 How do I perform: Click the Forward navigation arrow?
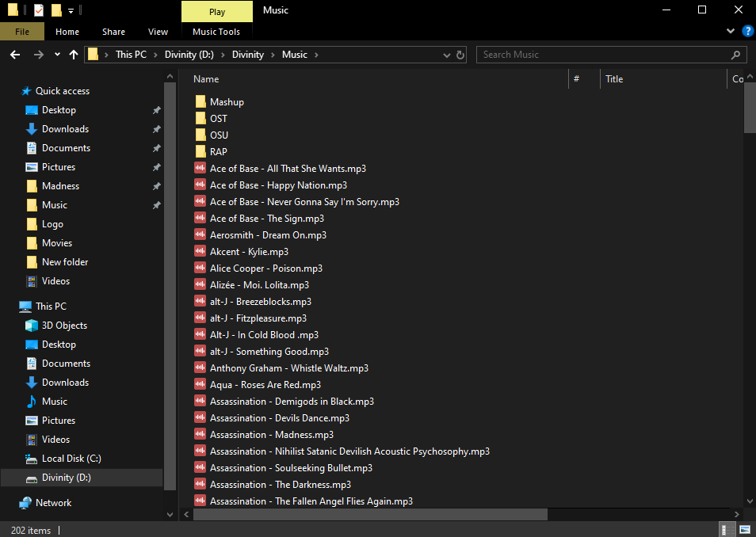[x=39, y=55]
